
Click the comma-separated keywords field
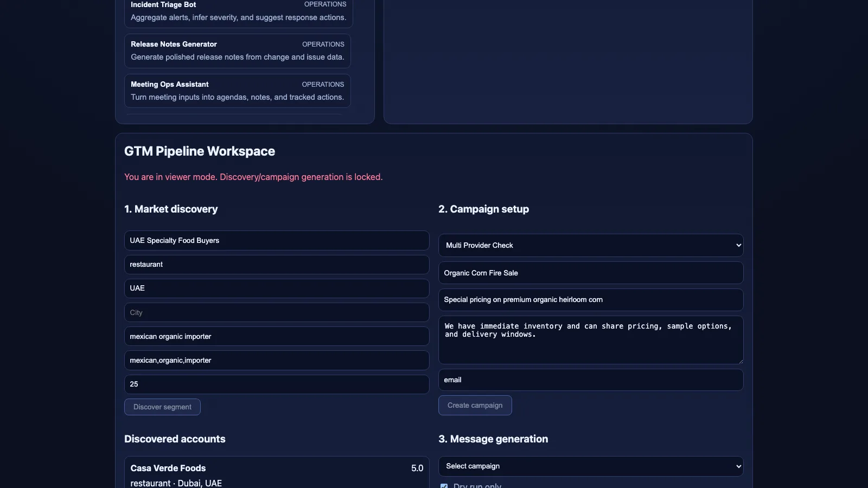(x=276, y=361)
